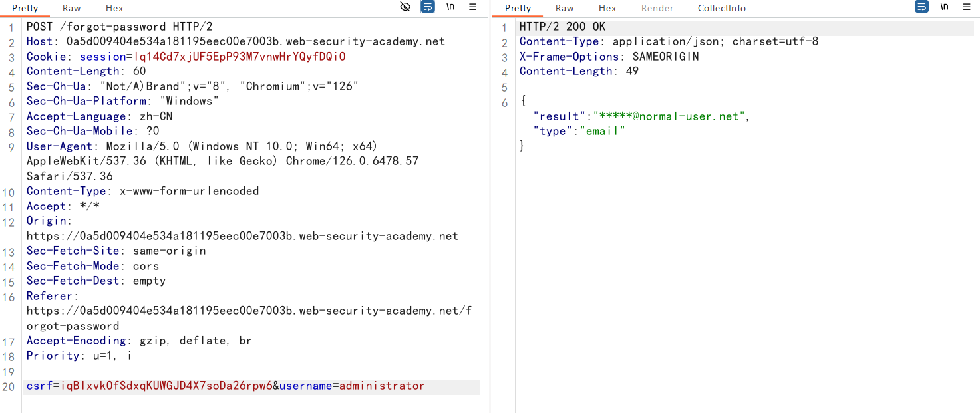Open the response panel hamburger menu
The image size is (980, 413).
pos(966,7)
